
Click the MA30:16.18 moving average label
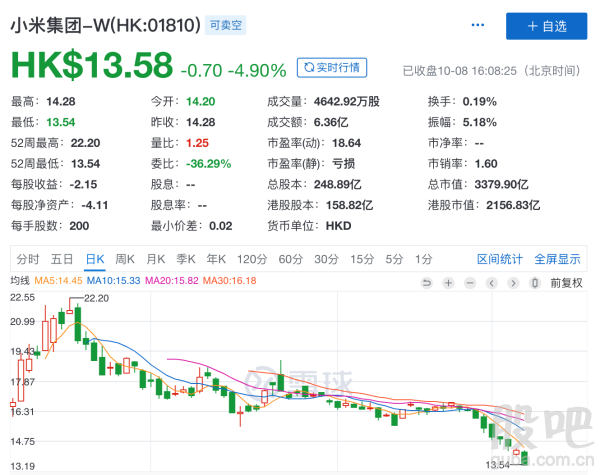pos(229,281)
